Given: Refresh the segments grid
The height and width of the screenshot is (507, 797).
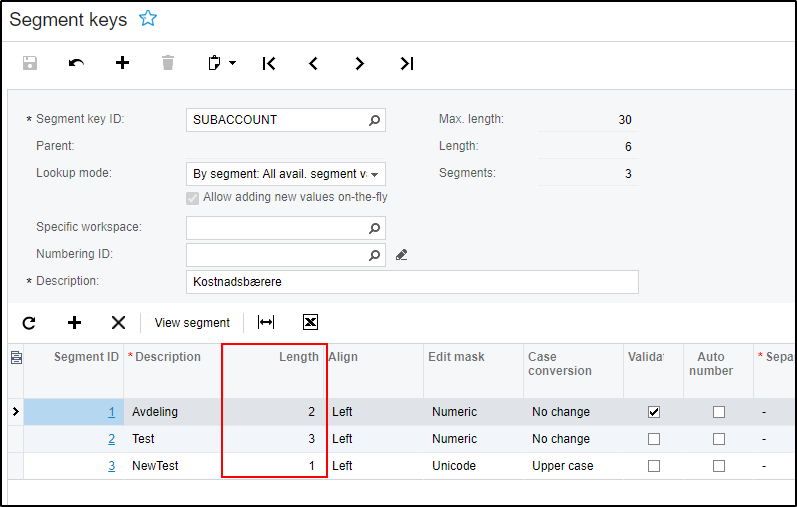Looking at the screenshot, I should (x=29, y=322).
